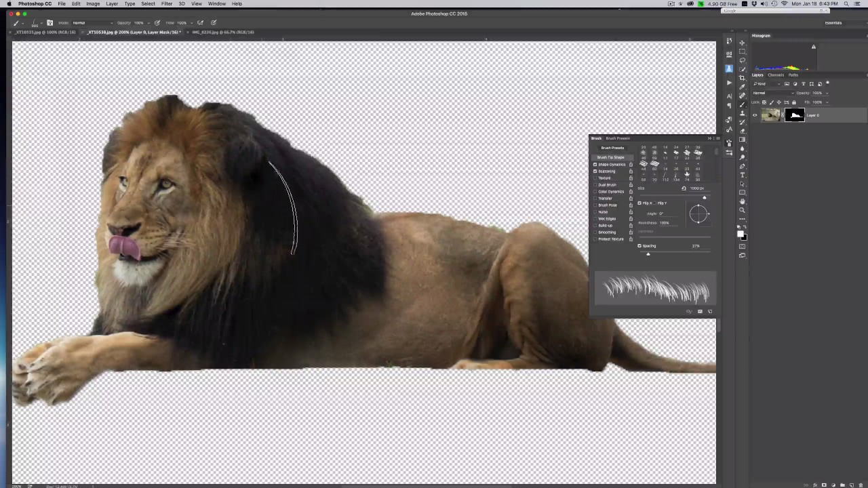
Task: Open the Filter menu
Action: [167, 4]
